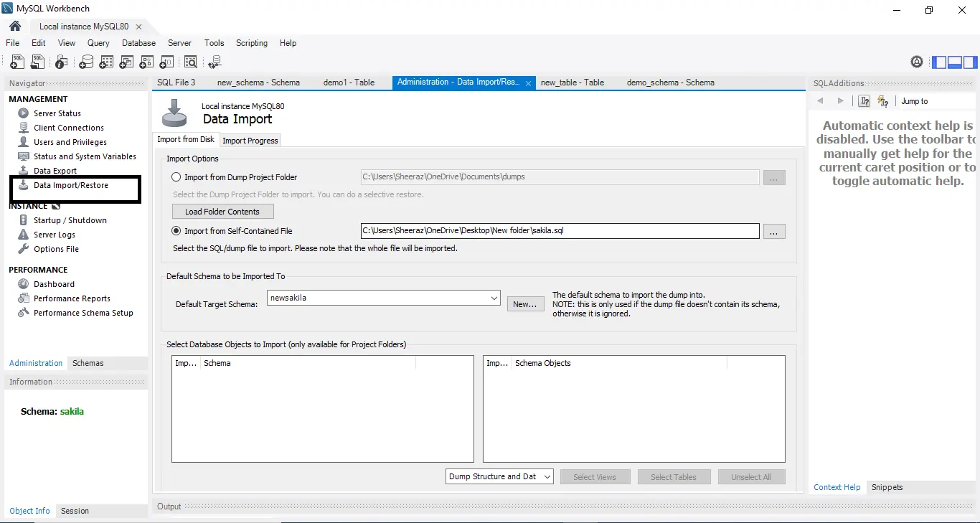
Task: Open the Dump Structure and Data dropdown
Action: point(545,476)
